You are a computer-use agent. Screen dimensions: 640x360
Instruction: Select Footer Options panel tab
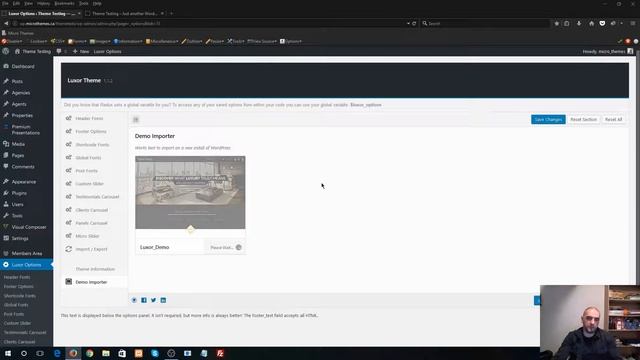[91, 131]
